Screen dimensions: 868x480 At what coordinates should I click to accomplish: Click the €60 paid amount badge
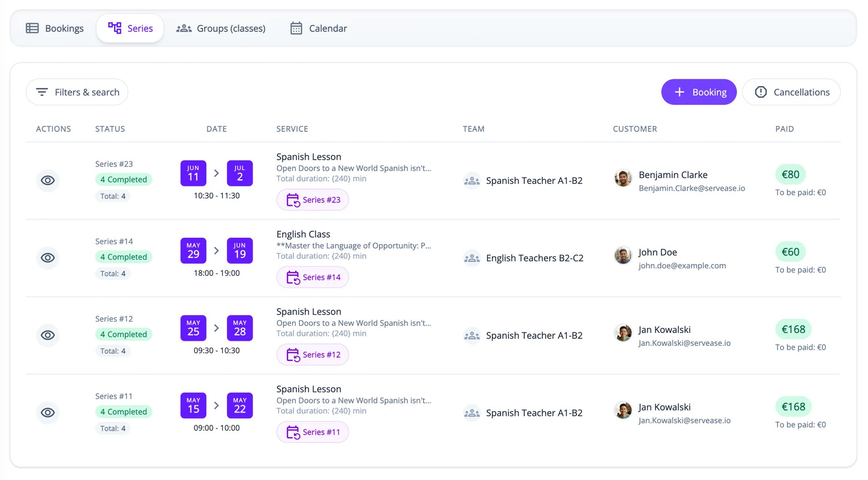(790, 252)
